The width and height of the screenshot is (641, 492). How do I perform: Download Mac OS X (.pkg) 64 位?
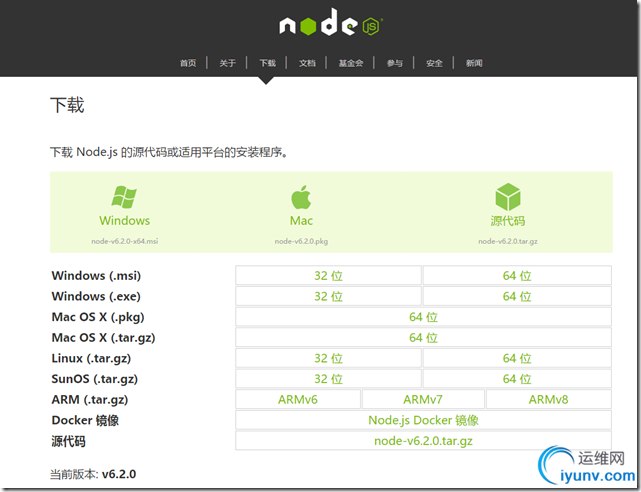(424, 317)
